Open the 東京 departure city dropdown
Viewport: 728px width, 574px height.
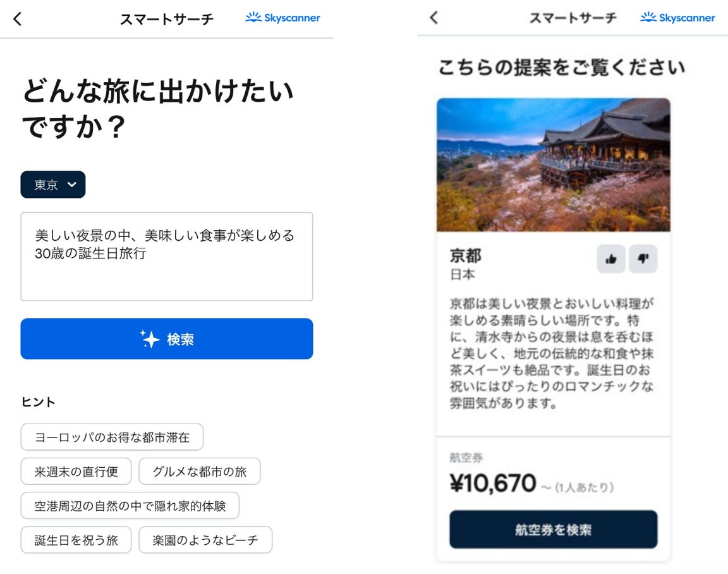pos(53,185)
